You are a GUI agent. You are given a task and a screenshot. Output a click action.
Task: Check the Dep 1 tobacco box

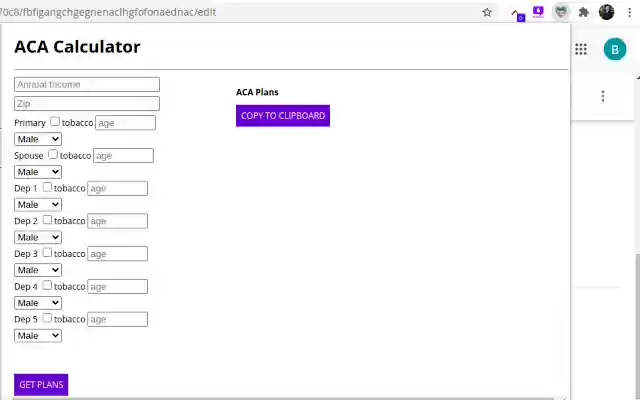47,187
